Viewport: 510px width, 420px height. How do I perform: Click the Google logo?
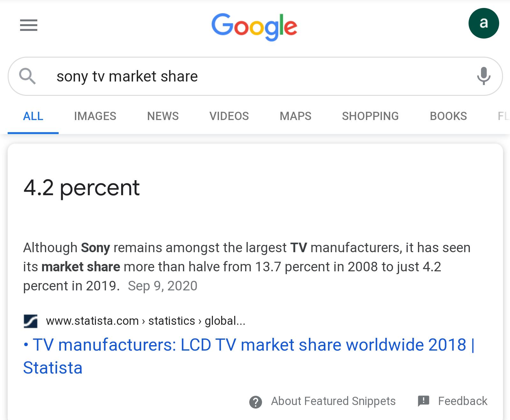(254, 26)
